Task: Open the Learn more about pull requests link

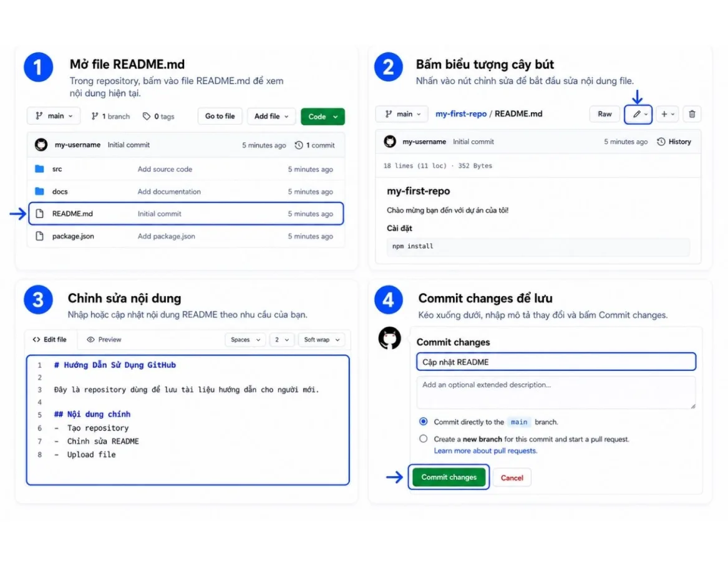Action: coord(485,451)
